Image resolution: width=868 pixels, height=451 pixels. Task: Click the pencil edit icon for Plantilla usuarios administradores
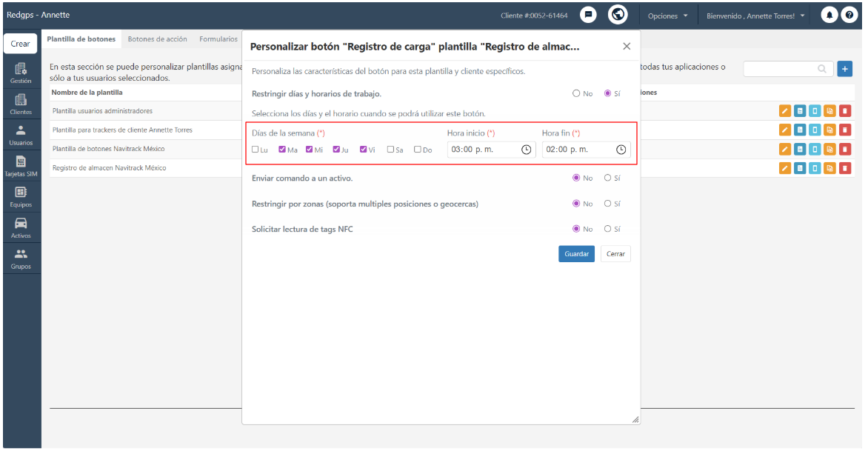tap(785, 111)
